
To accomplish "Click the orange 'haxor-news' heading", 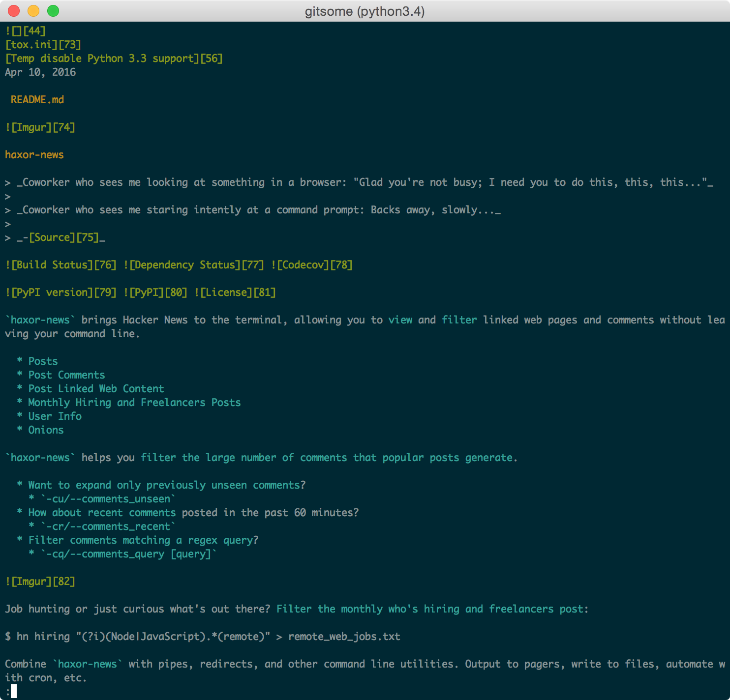I will [34, 155].
